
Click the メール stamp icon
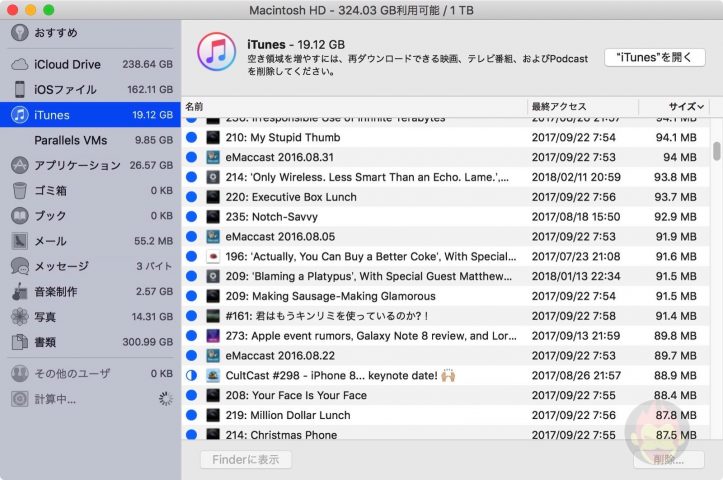coord(19,241)
